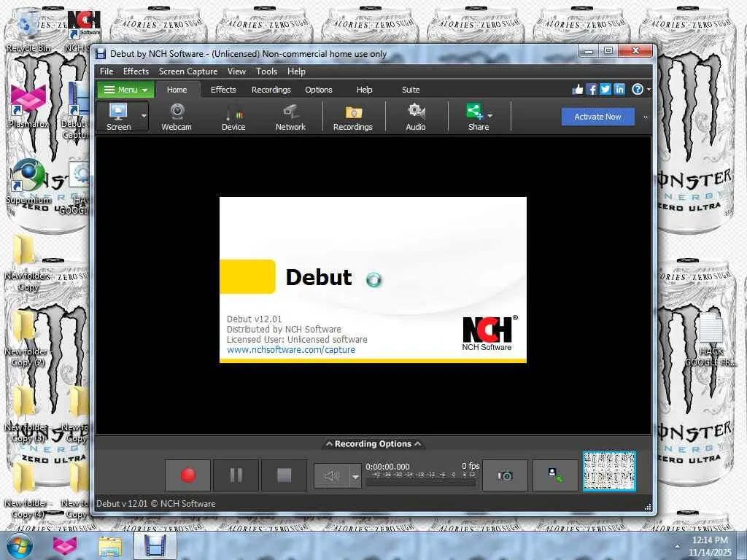Click the Activate Now button

click(x=597, y=117)
